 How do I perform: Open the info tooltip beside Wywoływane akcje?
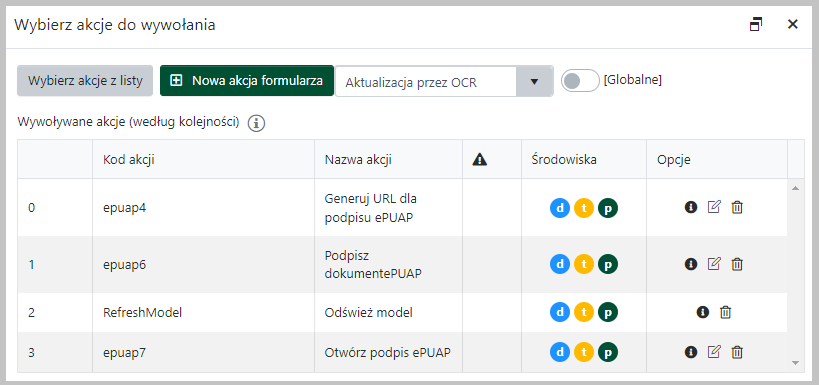[x=256, y=123]
